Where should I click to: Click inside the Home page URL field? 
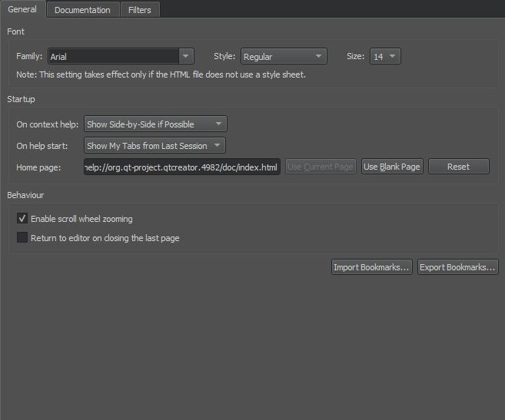182,167
